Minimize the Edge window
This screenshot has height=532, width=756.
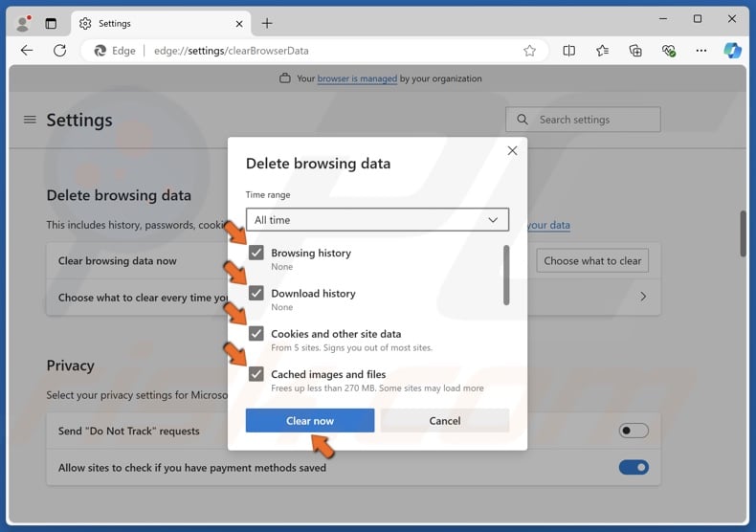(663, 19)
